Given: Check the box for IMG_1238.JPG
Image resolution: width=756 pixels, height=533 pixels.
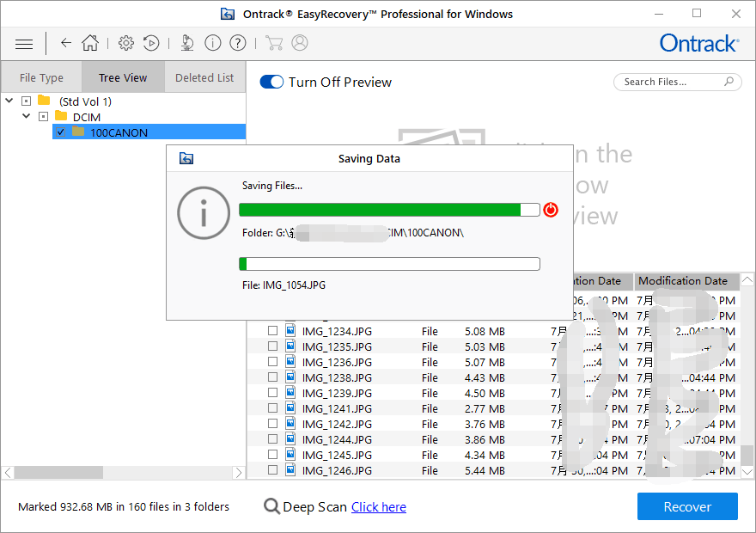Looking at the screenshot, I should click(x=273, y=377).
